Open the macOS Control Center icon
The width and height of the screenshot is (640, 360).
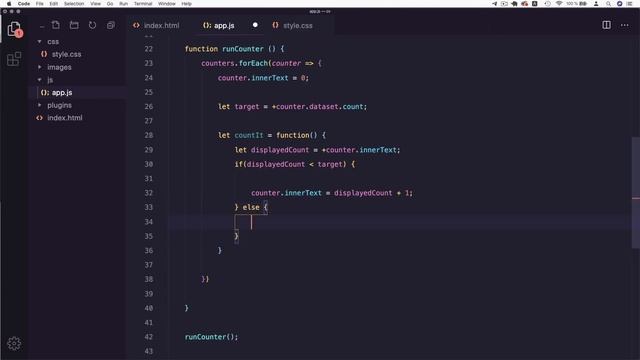coord(629,4)
